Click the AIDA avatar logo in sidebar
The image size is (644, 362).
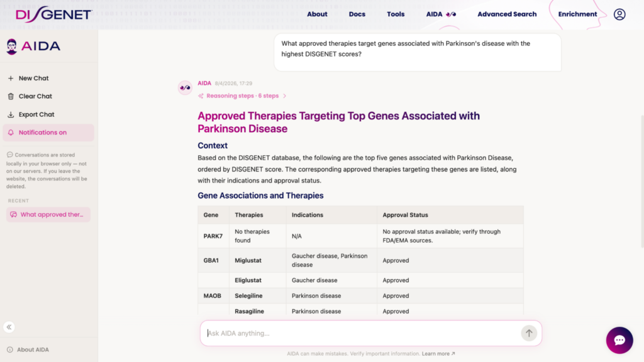pos(12,47)
